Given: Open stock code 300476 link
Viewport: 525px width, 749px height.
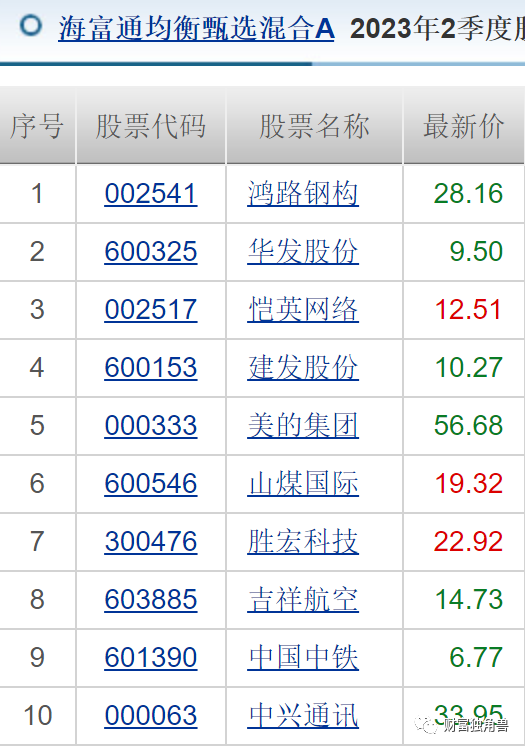Looking at the screenshot, I should point(151,542).
